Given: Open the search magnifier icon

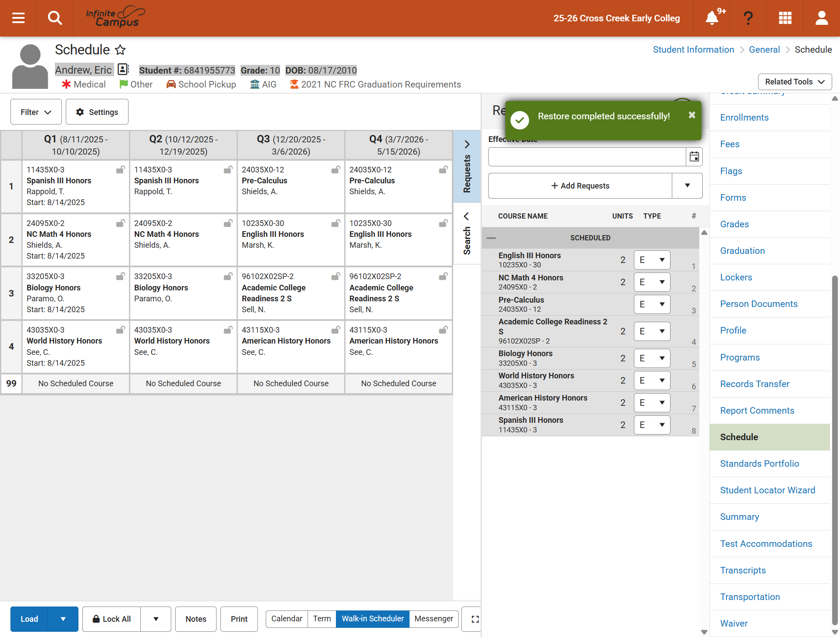Looking at the screenshot, I should 55,18.
